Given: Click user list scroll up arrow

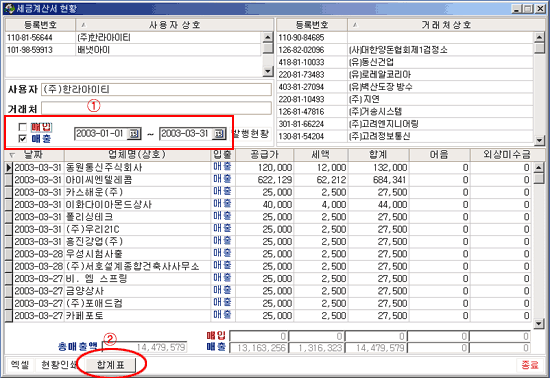Looking at the screenshot, I should click(268, 37).
